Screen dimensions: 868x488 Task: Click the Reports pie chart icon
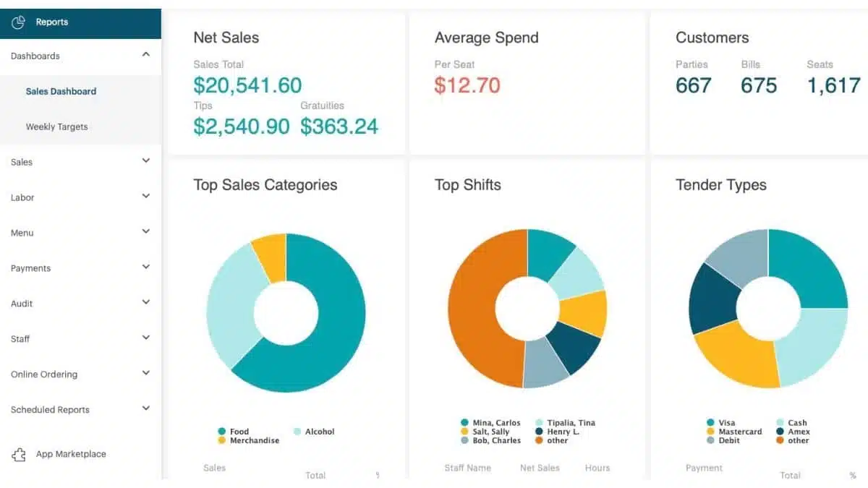[x=19, y=22]
